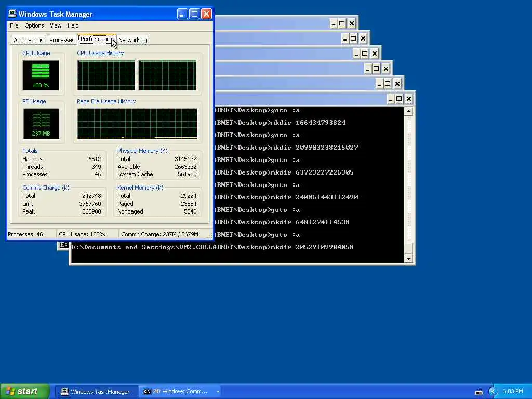
Task: Click the PF Usage gauge showing 237 MB
Action: pyautogui.click(x=41, y=124)
